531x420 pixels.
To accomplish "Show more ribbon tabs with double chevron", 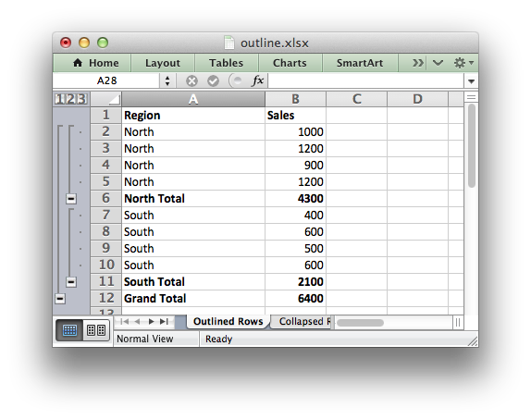I will click(417, 63).
